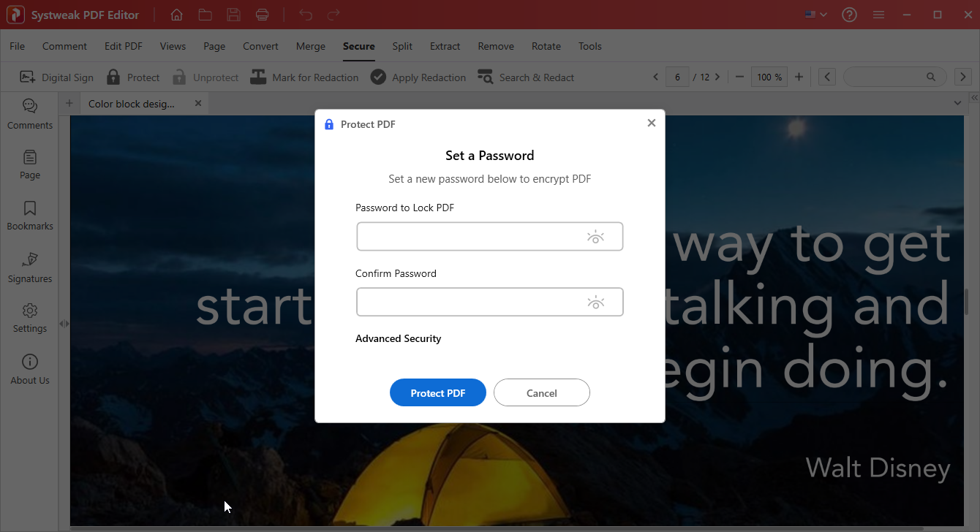
Task: Switch to the Merge ribbon tab
Action: [310, 46]
